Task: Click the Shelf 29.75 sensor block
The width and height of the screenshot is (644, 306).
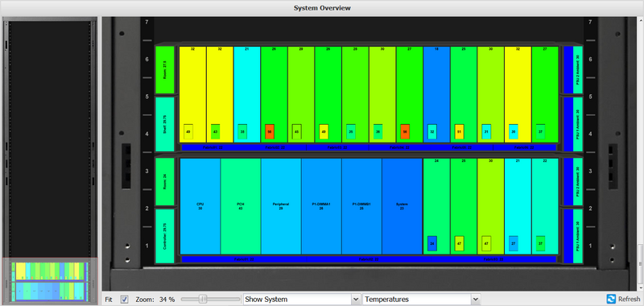Action: 165,124
